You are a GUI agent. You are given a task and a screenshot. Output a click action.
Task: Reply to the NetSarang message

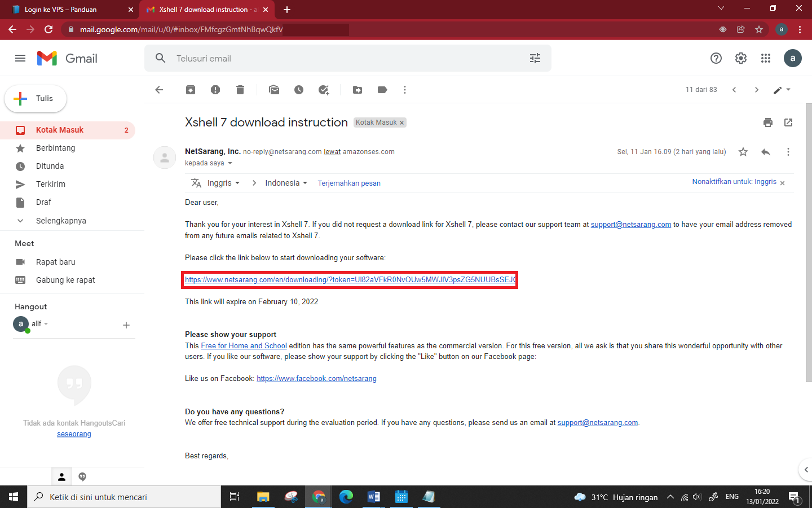(x=766, y=152)
